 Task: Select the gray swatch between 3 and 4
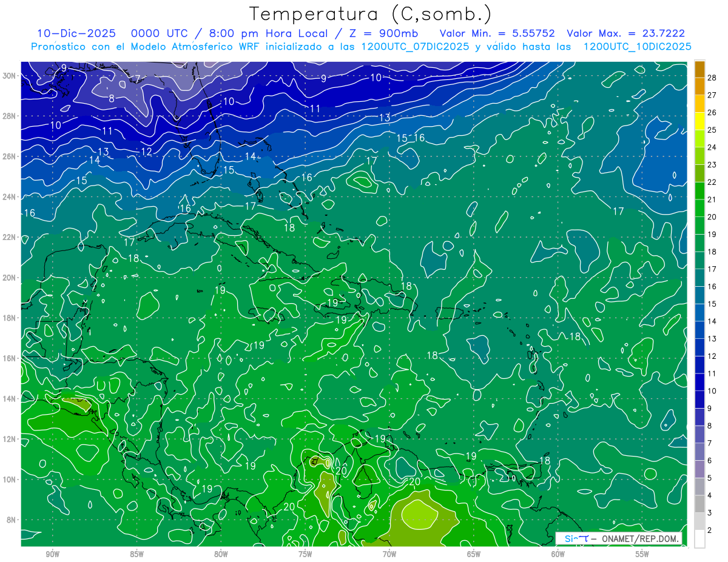[x=700, y=504]
